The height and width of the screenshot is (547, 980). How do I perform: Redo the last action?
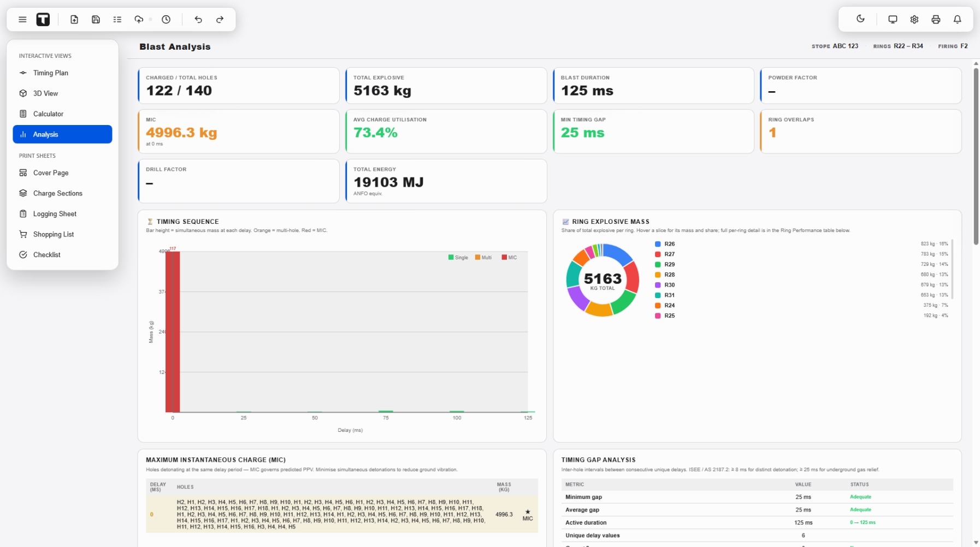220,20
